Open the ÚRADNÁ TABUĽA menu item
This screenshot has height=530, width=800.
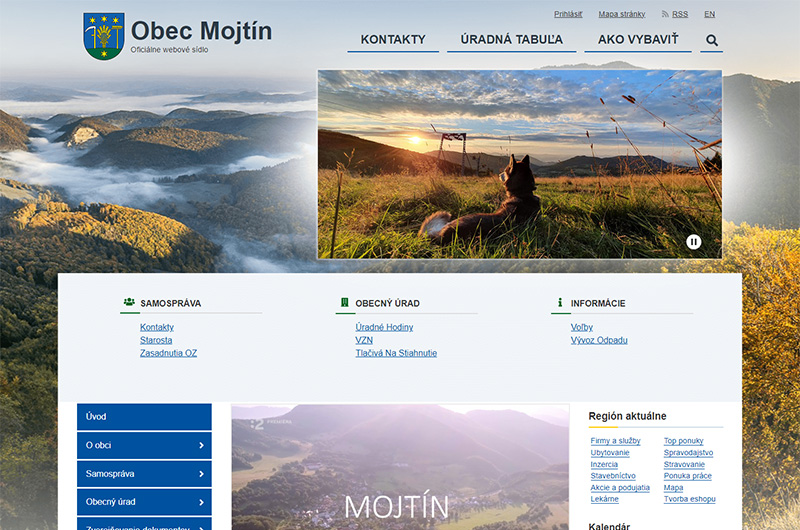pos(511,40)
